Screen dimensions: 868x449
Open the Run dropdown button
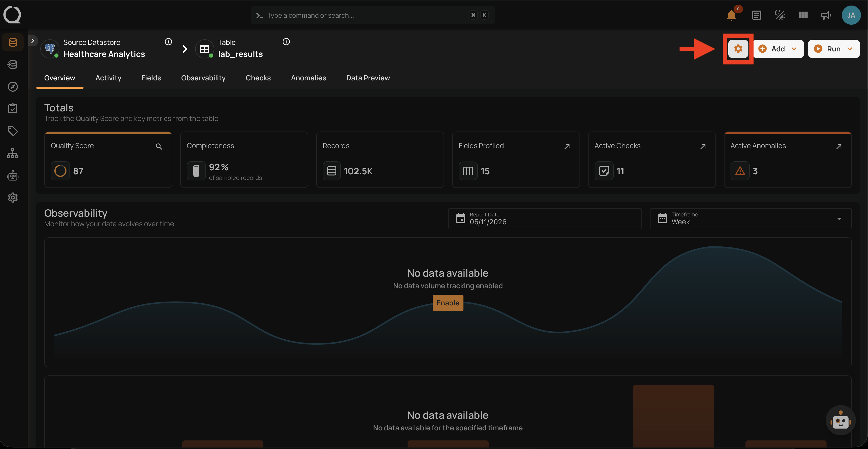coord(834,49)
